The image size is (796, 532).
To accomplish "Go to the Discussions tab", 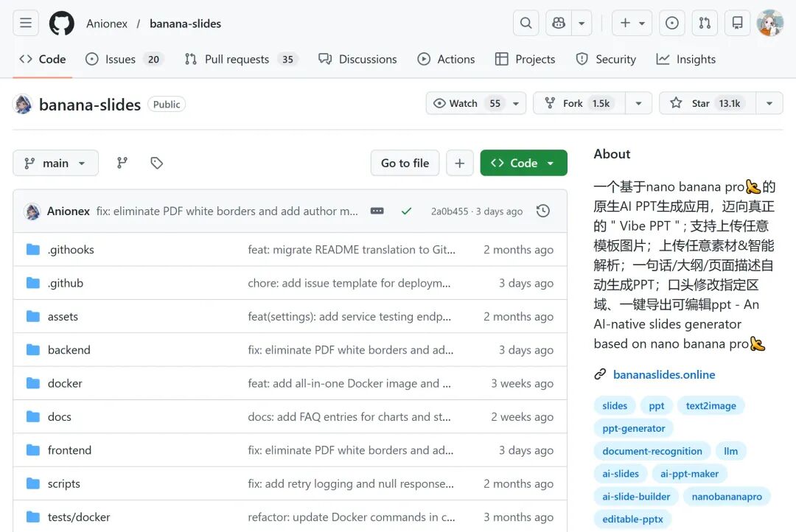I will tap(357, 60).
